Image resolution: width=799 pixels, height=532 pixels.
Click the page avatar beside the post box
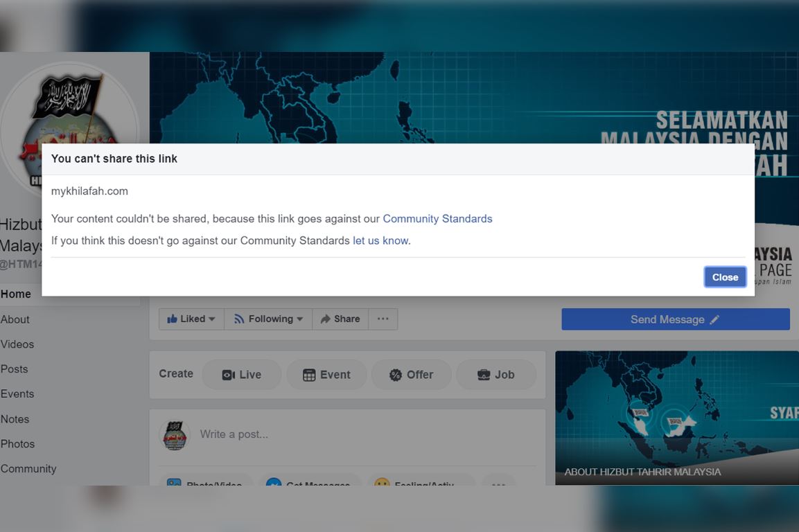[175, 435]
